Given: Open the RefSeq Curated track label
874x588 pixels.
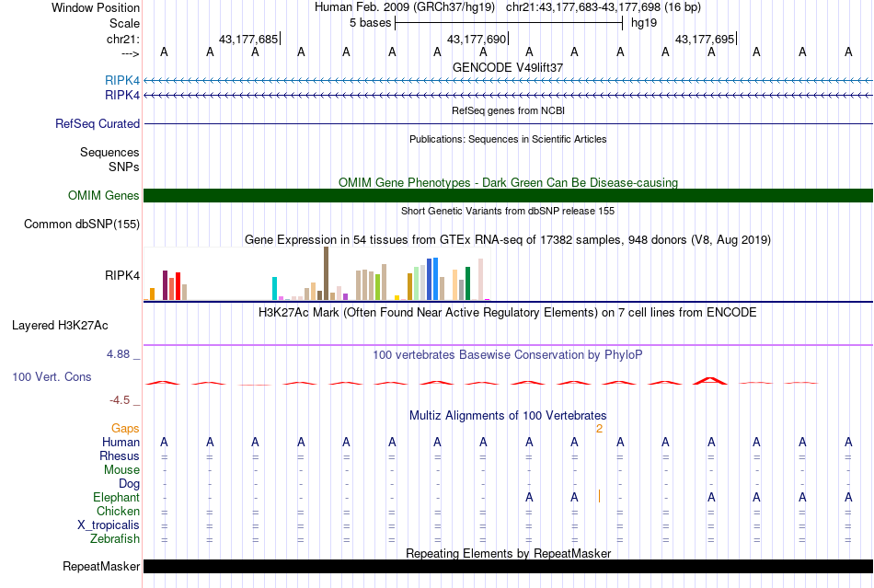Looking at the screenshot, I should (97, 123).
